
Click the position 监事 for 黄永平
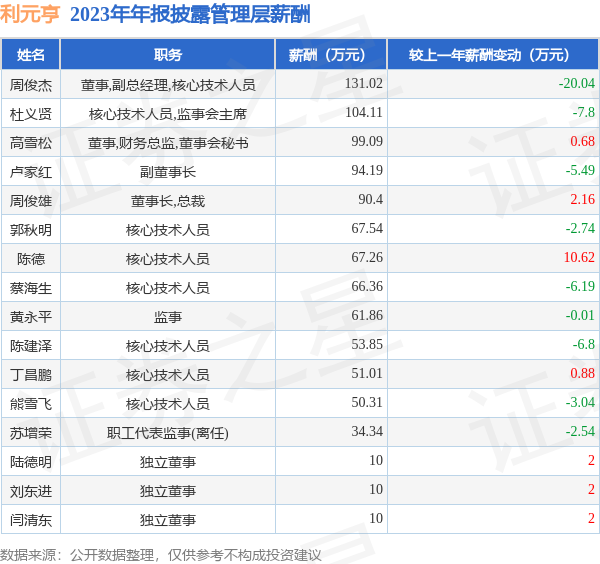[x=168, y=317]
